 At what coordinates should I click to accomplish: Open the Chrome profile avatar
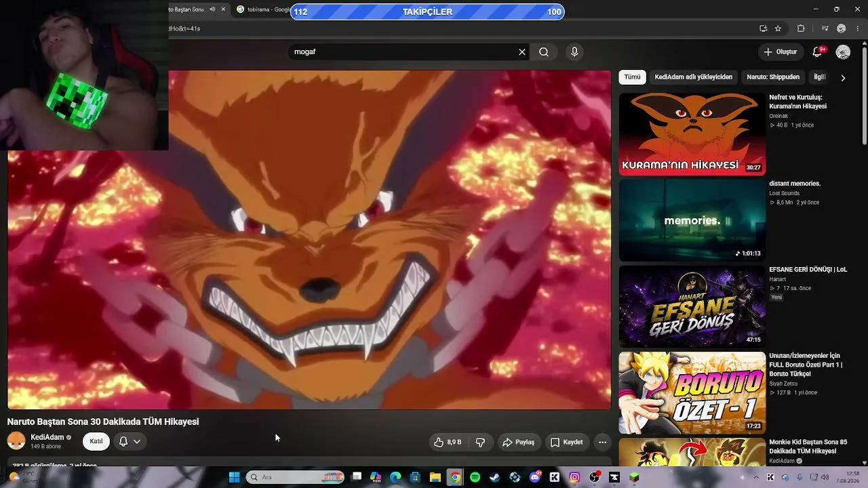tap(842, 28)
